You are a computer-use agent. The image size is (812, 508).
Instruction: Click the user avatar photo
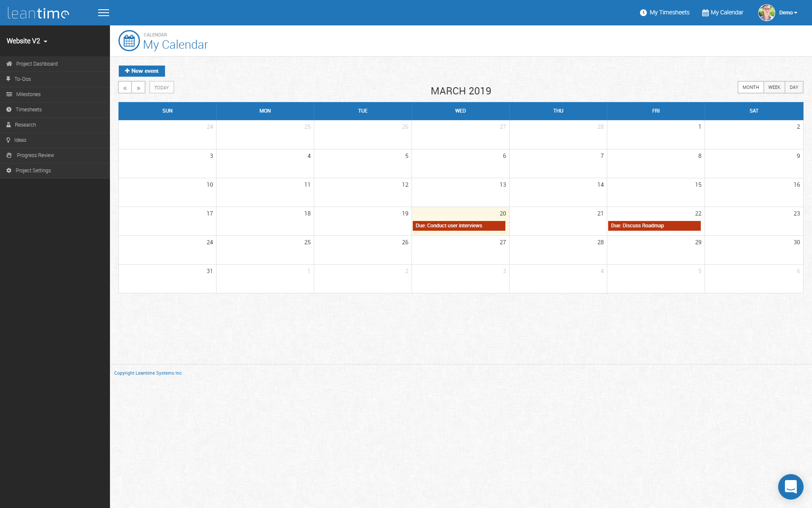(x=766, y=13)
